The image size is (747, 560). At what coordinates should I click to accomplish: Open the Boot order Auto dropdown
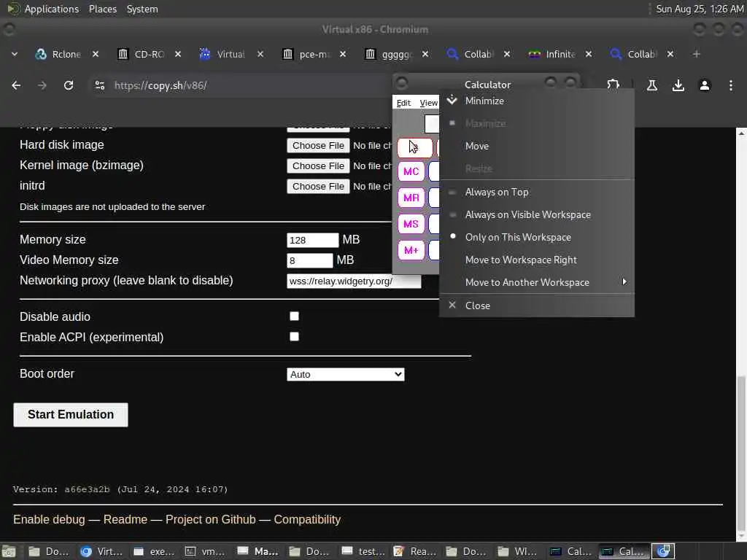click(345, 374)
